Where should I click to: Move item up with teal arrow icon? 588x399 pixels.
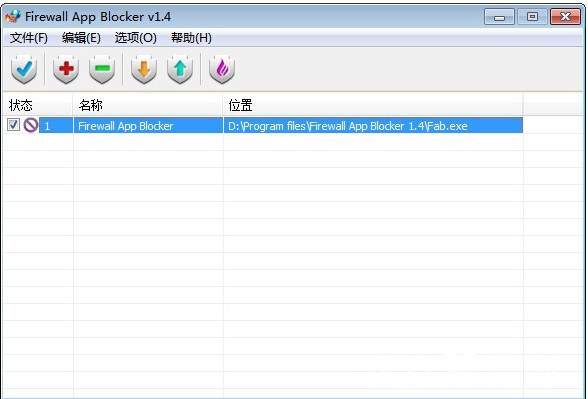pos(180,69)
